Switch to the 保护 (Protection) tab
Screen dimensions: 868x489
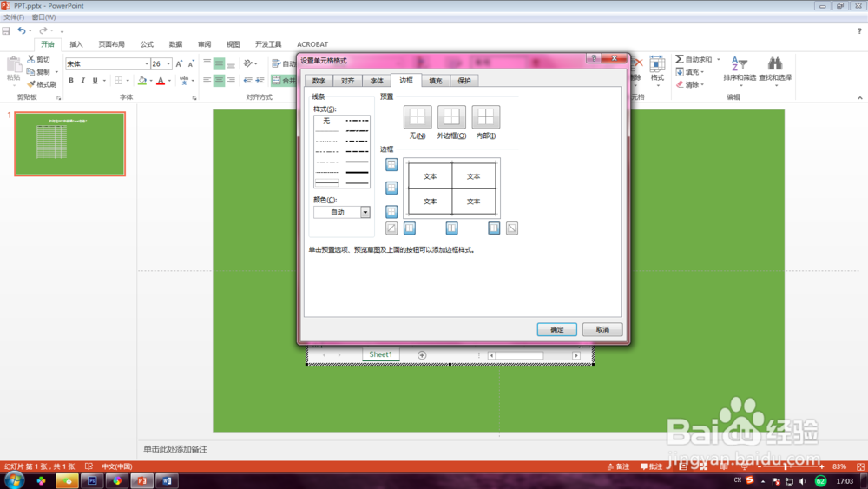[x=464, y=81]
